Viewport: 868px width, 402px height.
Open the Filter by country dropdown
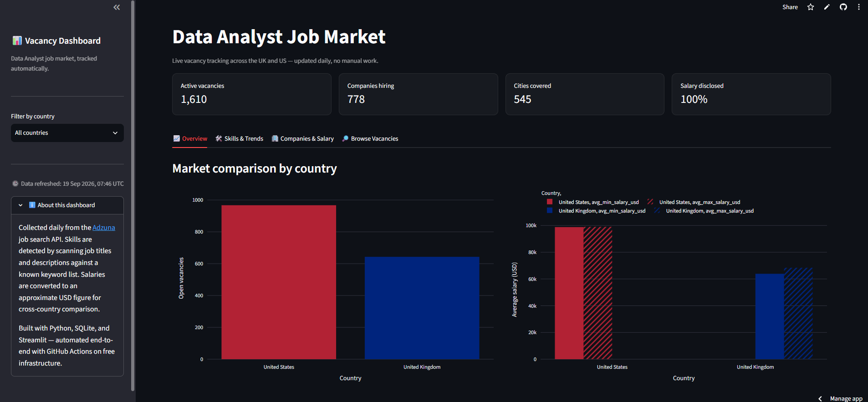67,133
